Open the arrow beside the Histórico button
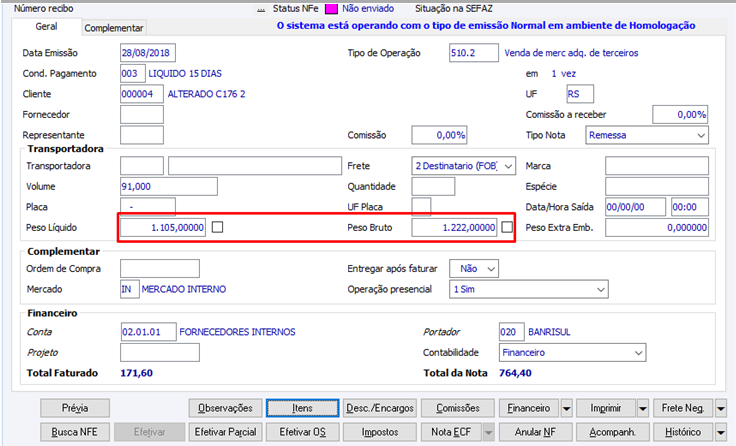The image size is (736, 446). pos(721,432)
